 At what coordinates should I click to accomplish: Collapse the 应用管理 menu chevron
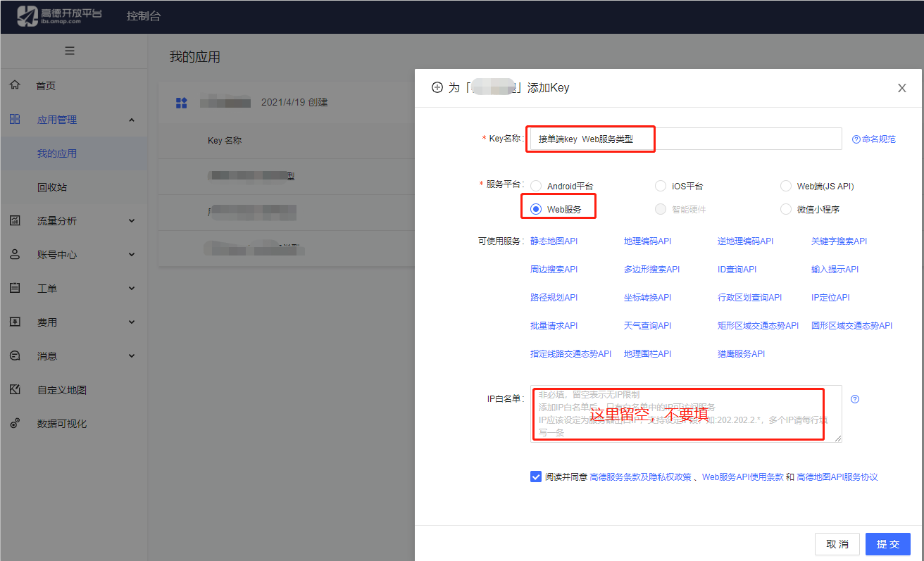point(132,120)
